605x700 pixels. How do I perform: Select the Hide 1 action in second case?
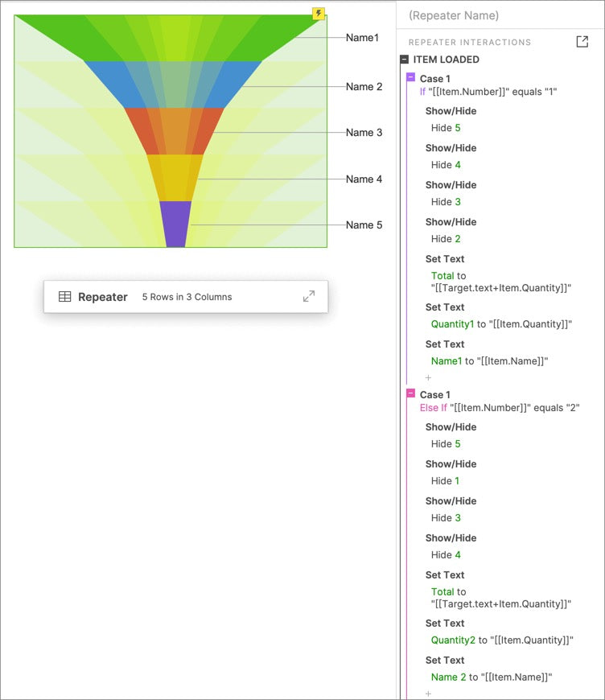point(445,481)
